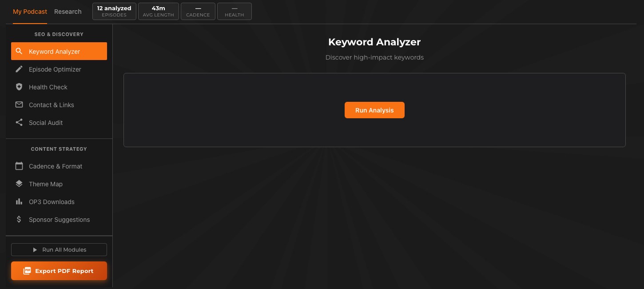Open the Social Audit module
The width and height of the screenshot is (644, 289).
click(x=59, y=122)
